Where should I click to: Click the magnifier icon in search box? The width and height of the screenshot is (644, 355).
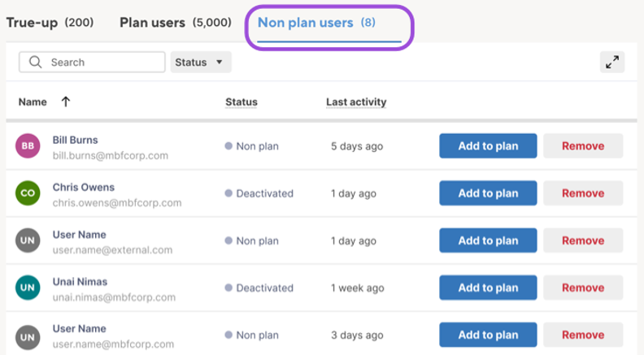[x=35, y=62]
